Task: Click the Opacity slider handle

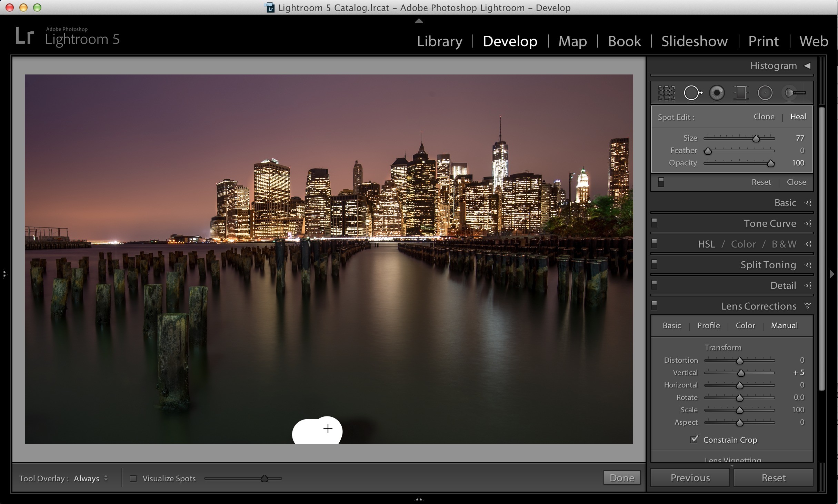Action: (771, 163)
